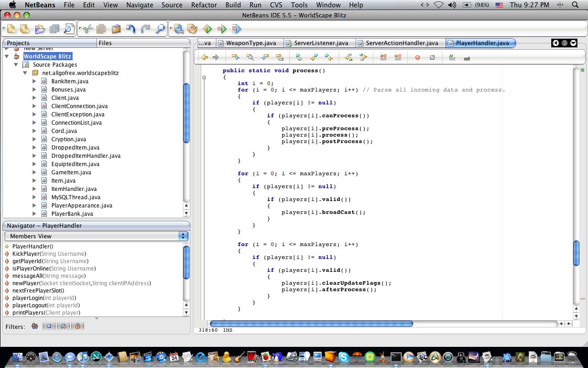Click the Find Selection magnifier in editor toolbar
Viewport: 588px width, 368px height.
tap(250, 57)
